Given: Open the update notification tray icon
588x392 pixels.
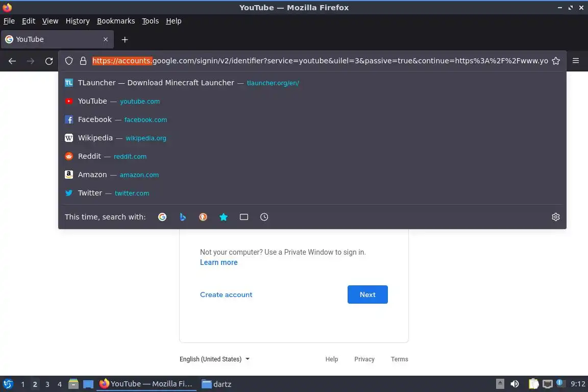Looking at the screenshot, I should click(x=559, y=383).
